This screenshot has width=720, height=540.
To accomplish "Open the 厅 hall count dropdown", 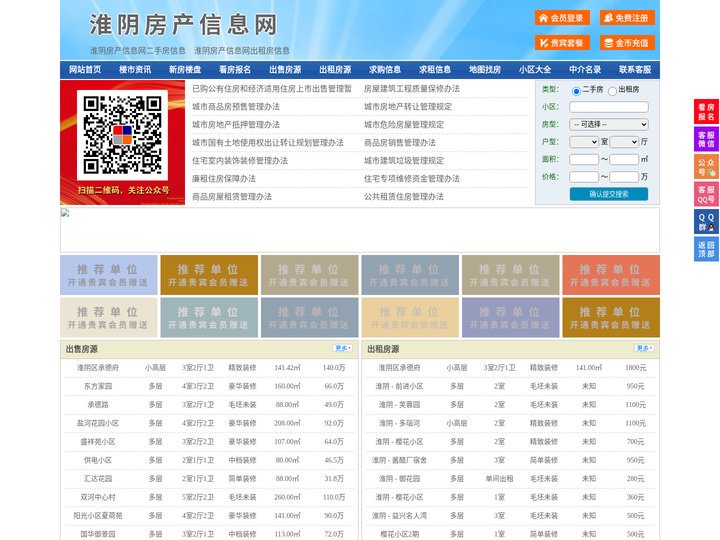I will tap(624, 142).
